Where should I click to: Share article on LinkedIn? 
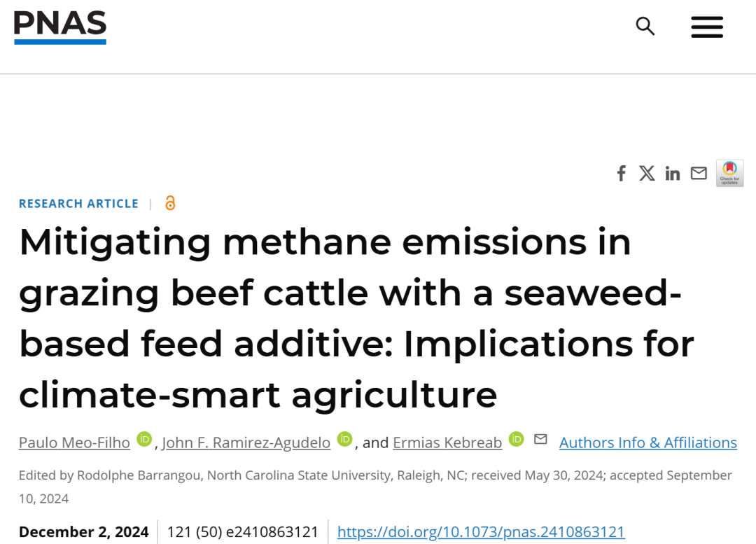673,174
